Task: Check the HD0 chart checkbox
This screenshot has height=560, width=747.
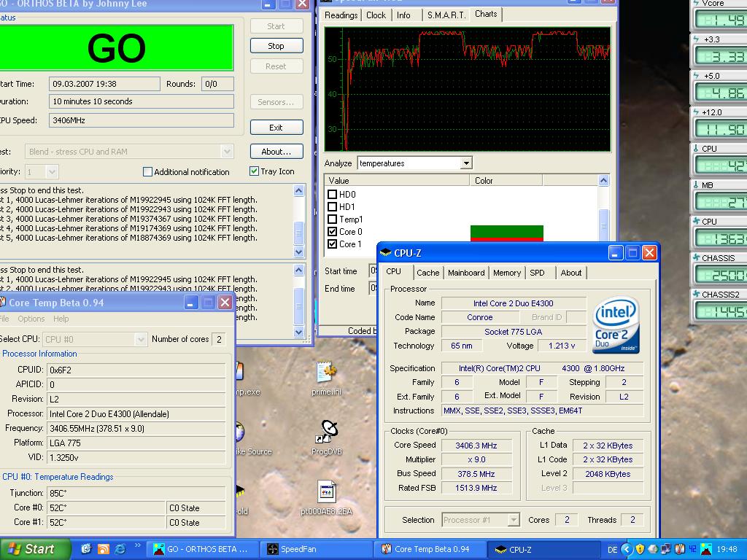Action: 333,194
